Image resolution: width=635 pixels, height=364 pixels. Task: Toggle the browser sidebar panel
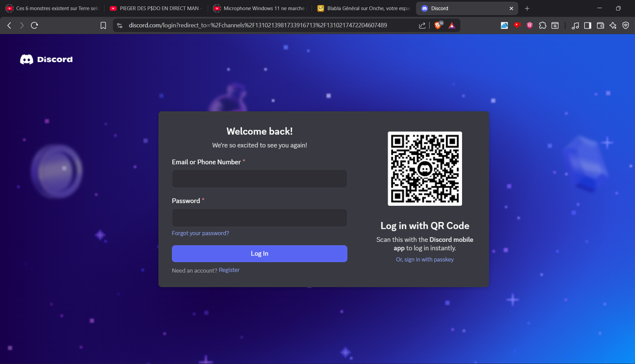coord(588,25)
